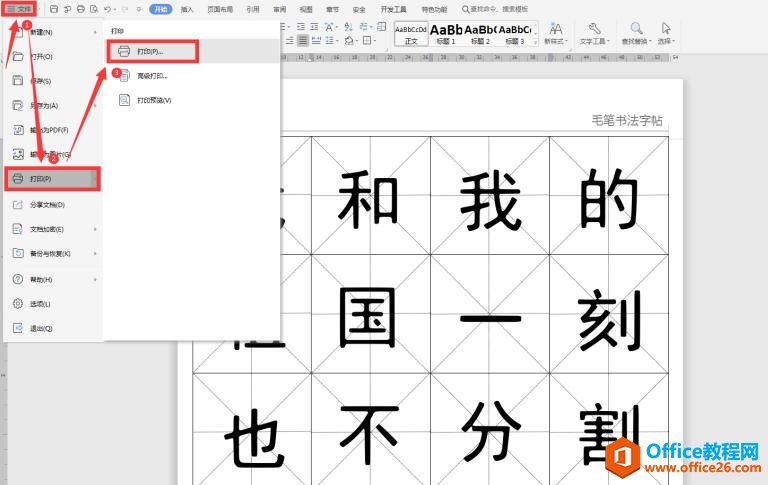Screen dimensions: 768x485
Task: Switch to the 开发工具 ribbon tab
Action: point(393,9)
